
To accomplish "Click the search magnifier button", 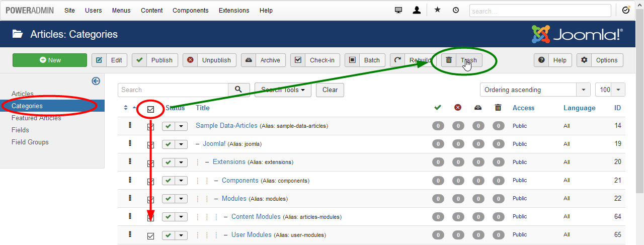I will pyautogui.click(x=239, y=90).
